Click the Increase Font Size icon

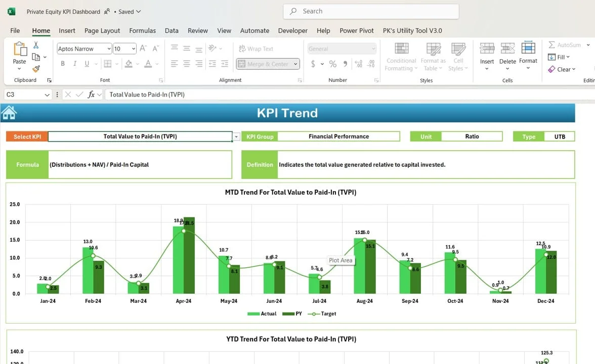[143, 49]
